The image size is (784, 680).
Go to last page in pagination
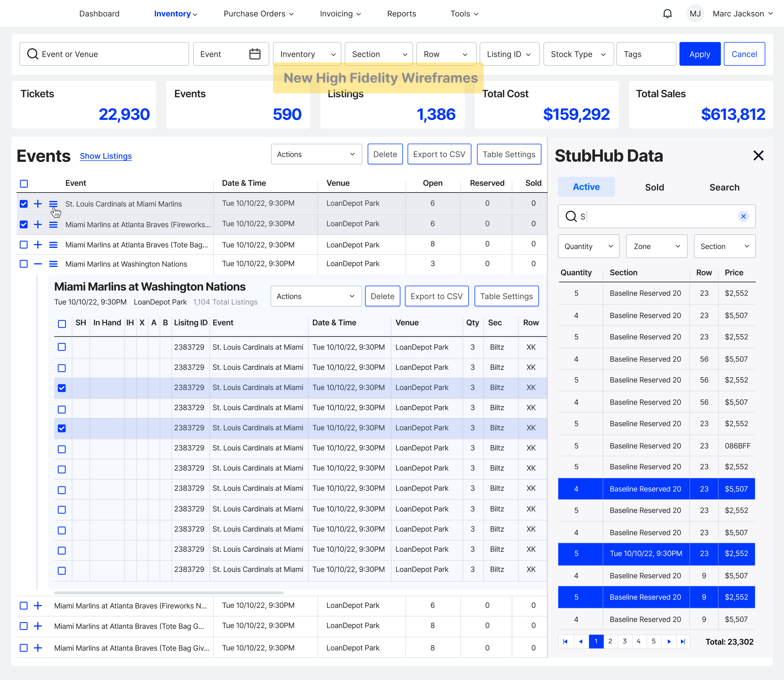[683, 642]
